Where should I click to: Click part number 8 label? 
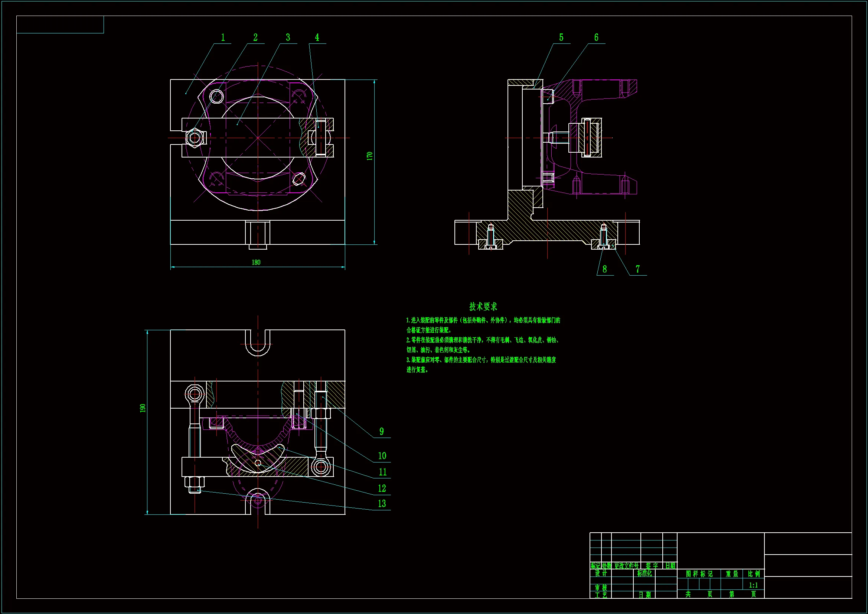pos(604,269)
